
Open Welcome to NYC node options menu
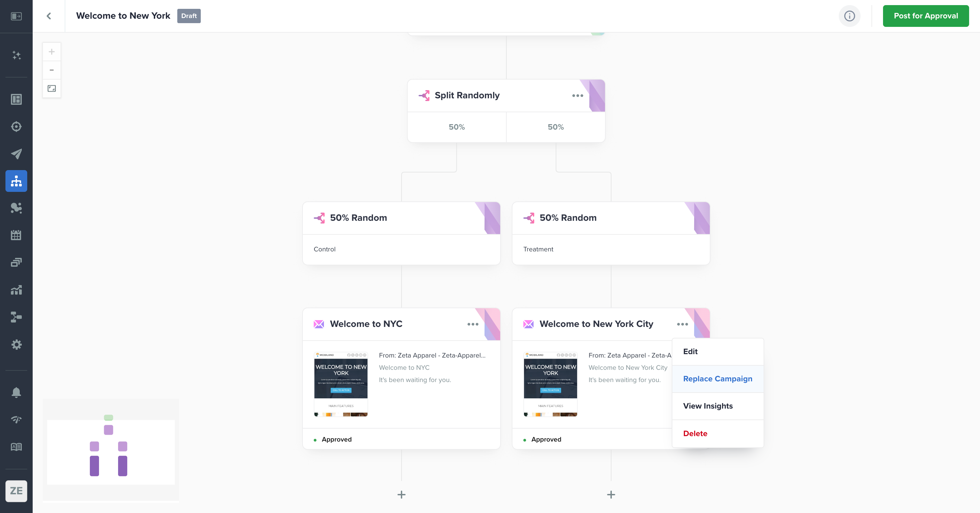[x=473, y=325]
